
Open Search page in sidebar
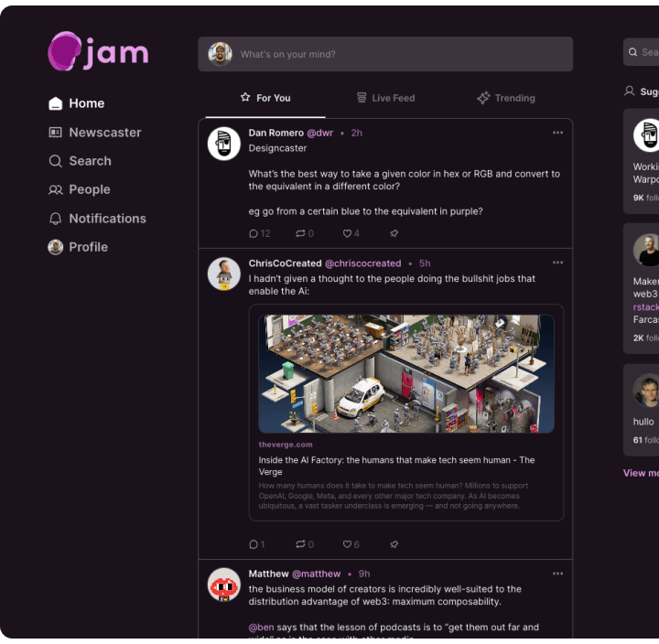80,161
